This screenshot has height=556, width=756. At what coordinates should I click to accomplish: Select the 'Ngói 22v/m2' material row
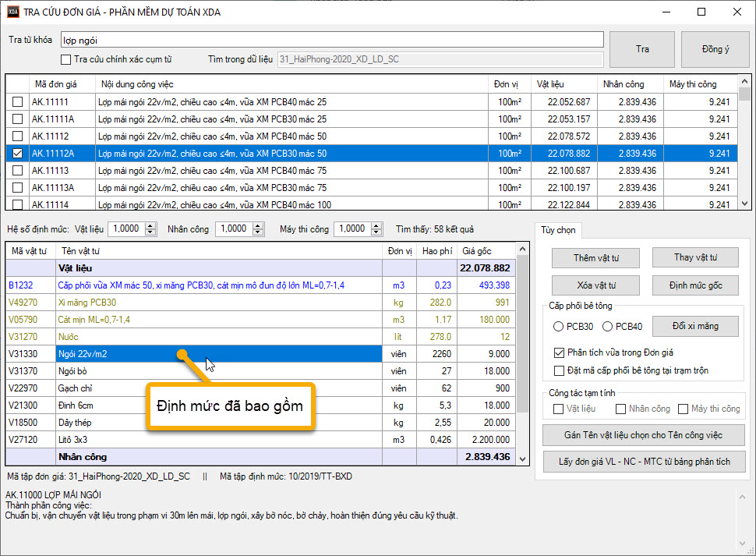pyautogui.click(x=260, y=354)
